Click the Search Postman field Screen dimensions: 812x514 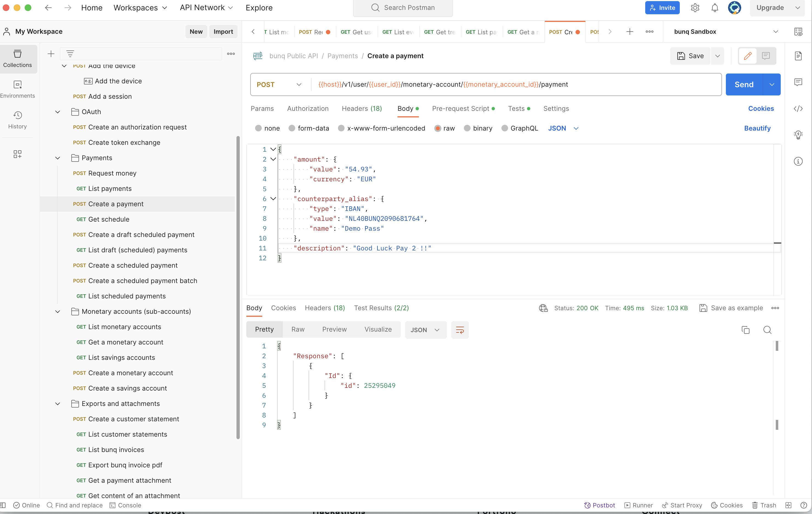pyautogui.click(x=403, y=8)
